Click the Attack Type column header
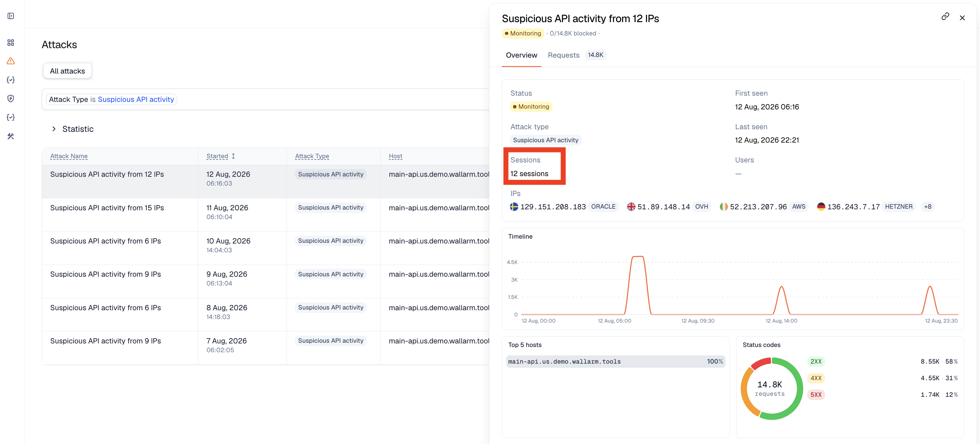Image resolution: width=980 pixels, height=444 pixels. click(x=312, y=156)
